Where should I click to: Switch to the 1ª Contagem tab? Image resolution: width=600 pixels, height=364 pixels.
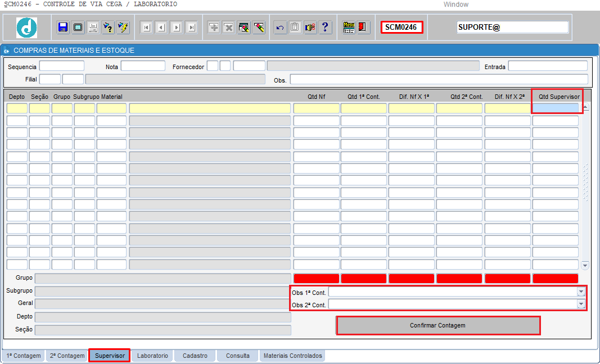tap(24, 356)
